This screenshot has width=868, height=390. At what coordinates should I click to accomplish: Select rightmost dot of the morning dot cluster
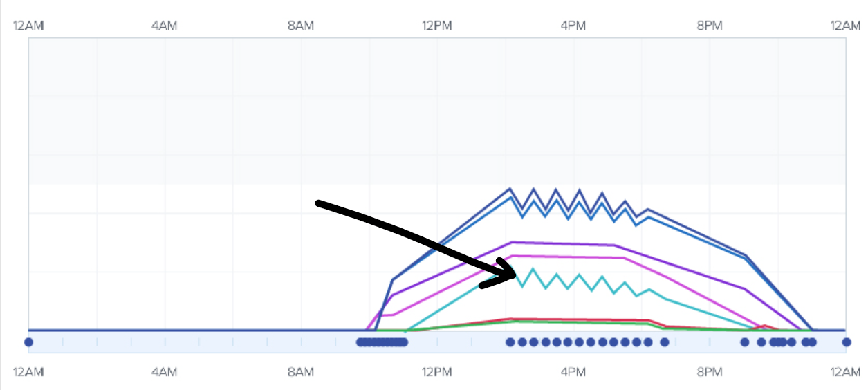click(x=404, y=342)
